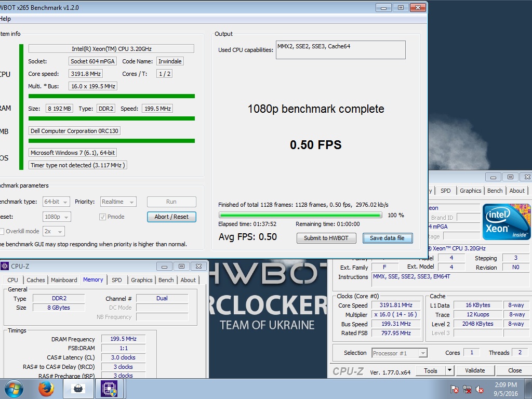Open the Windows Start menu orb
This screenshot has height=399, width=532.
point(14,389)
